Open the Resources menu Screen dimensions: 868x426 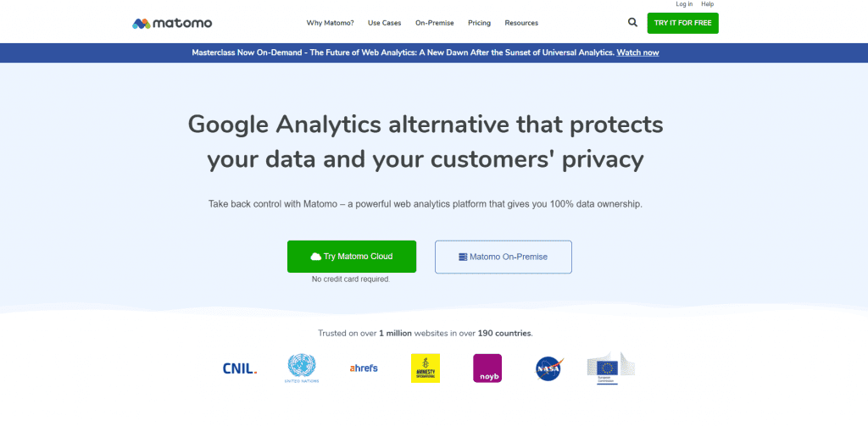click(x=521, y=23)
